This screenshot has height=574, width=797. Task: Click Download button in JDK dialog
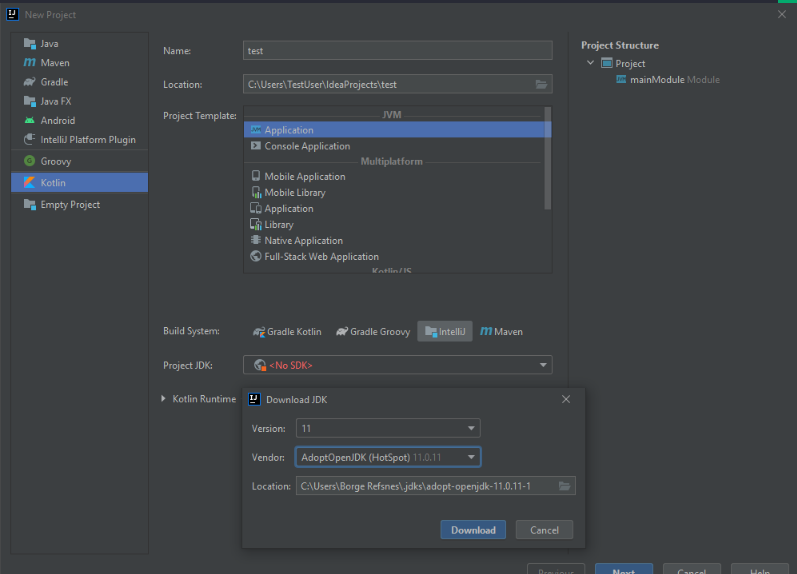tap(473, 530)
